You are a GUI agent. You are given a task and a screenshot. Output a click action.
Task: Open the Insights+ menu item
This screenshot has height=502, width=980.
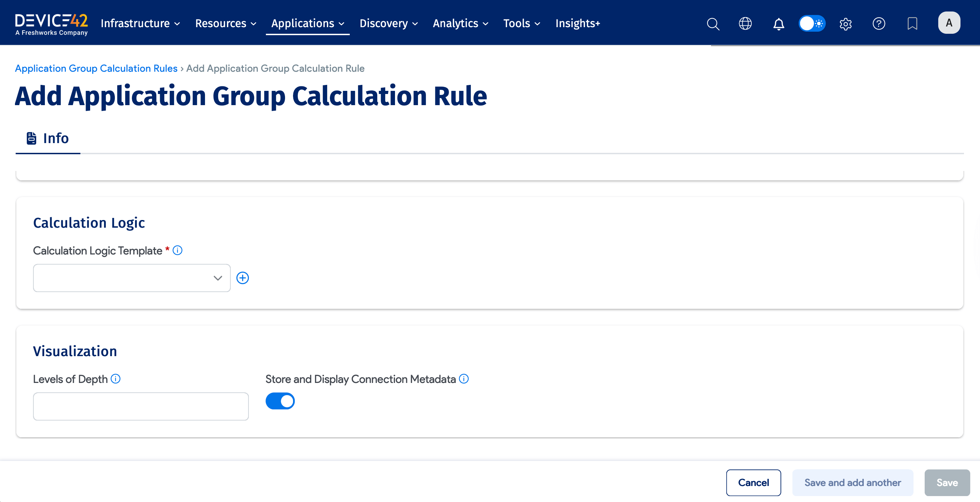[577, 24]
